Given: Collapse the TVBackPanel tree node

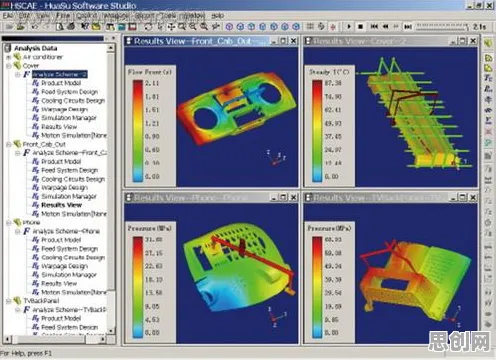Looking at the screenshot, I should tap(9, 301).
